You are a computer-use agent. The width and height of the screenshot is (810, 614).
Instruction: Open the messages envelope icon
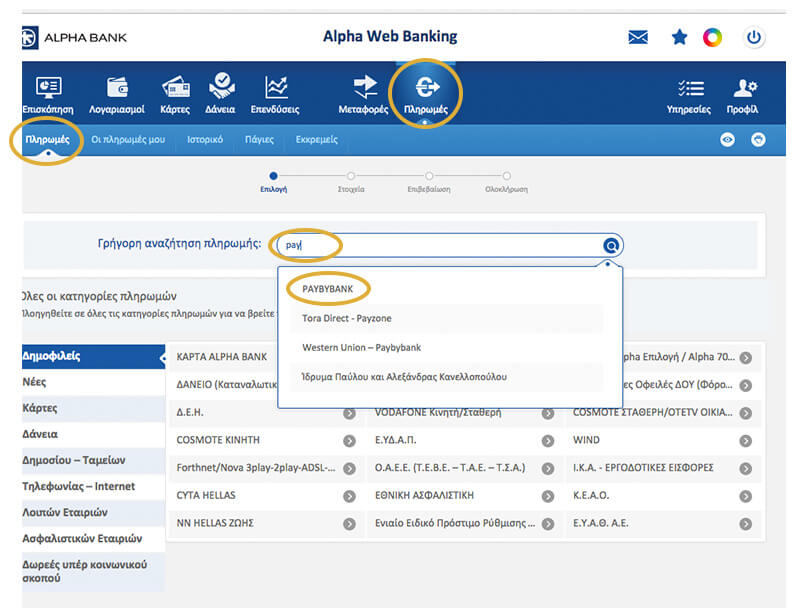pyautogui.click(x=637, y=37)
